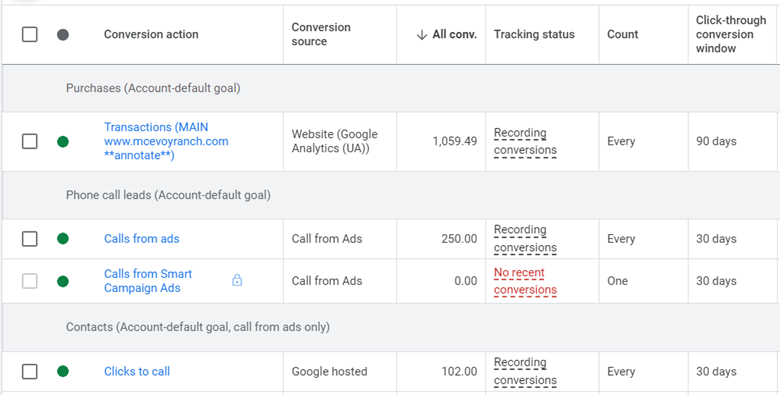Sort by the Conversion source column header
This screenshot has height=395, width=780.
tap(321, 34)
